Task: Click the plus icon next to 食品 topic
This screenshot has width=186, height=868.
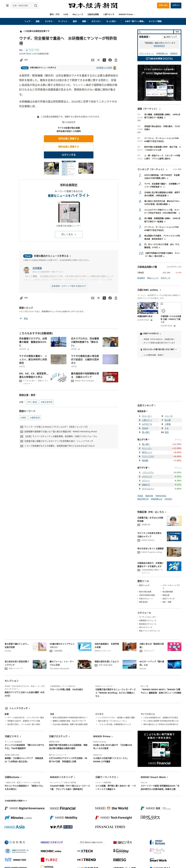Action: 21,318
